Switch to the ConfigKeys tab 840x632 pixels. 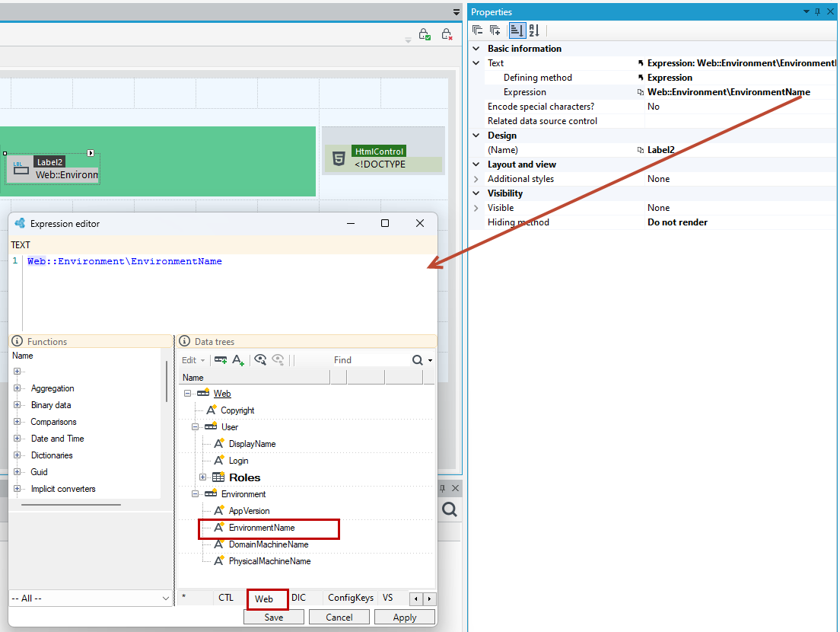351,598
